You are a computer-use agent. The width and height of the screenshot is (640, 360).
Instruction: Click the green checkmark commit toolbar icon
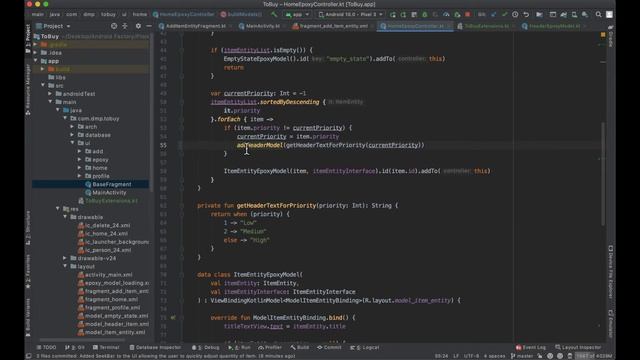(504, 14)
